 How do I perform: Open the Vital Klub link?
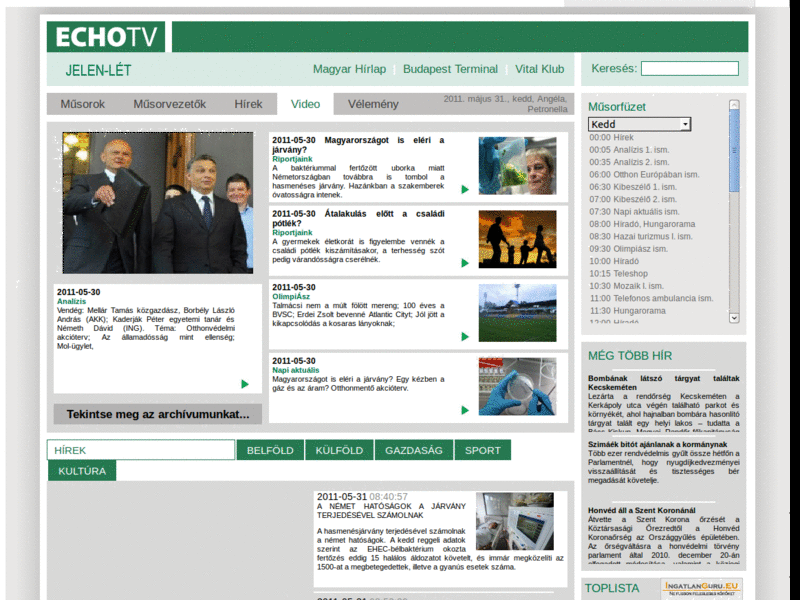point(539,69)
